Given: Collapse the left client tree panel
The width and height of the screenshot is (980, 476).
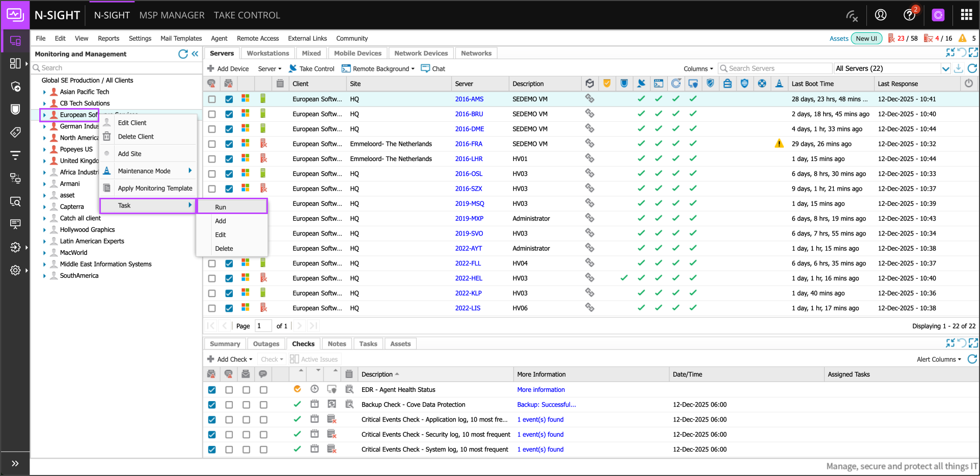Looking at the screenshot, I should (195, 54).
